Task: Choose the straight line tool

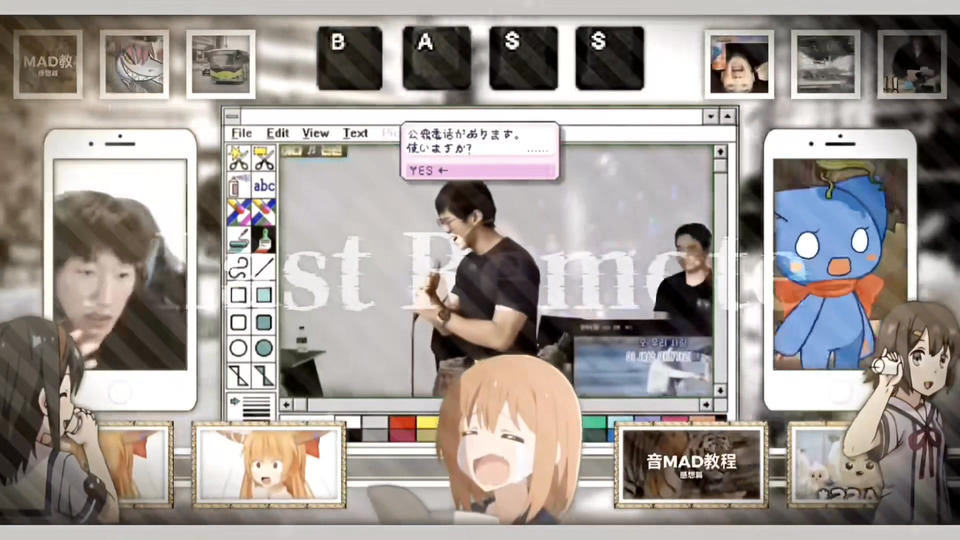Action: pos(264,268)
